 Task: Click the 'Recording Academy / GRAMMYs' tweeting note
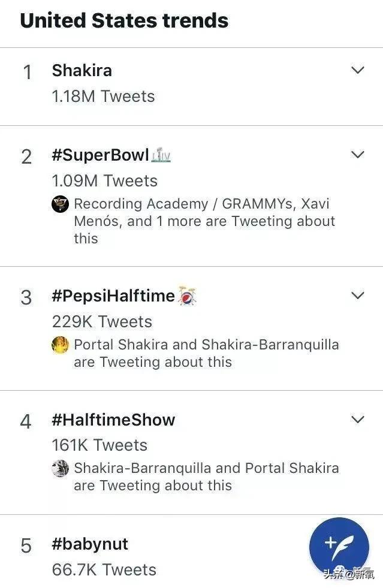[204, 221]
